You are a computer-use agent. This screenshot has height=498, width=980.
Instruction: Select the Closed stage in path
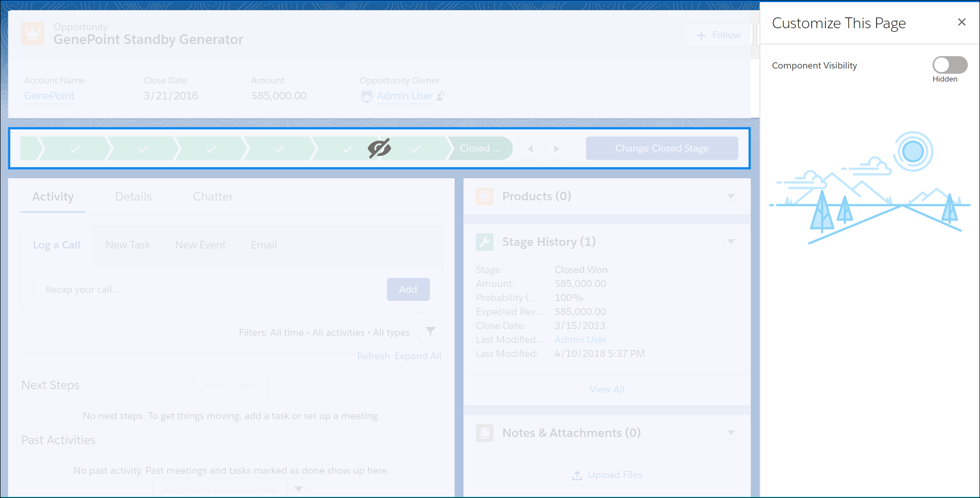pyautogui.click(x=480, y=149)
